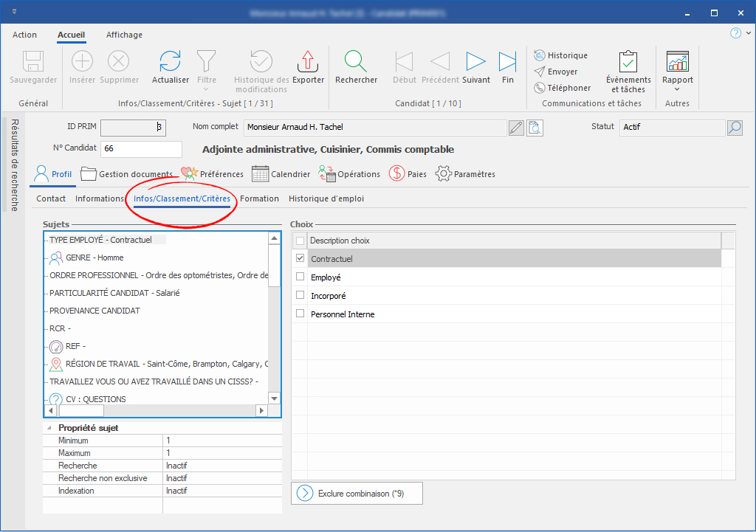Click the Exporter icon in ribbon

pyautogui.click(x=308, y=62)
